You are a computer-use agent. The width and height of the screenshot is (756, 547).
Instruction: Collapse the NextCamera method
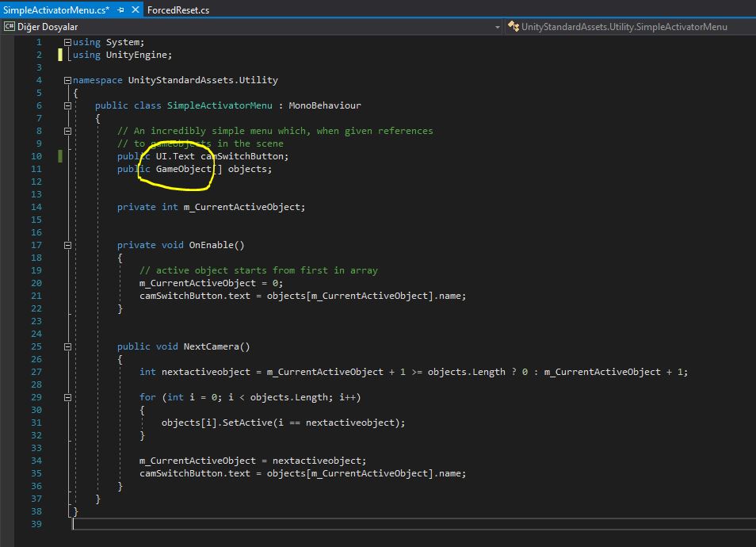point(68,346)
